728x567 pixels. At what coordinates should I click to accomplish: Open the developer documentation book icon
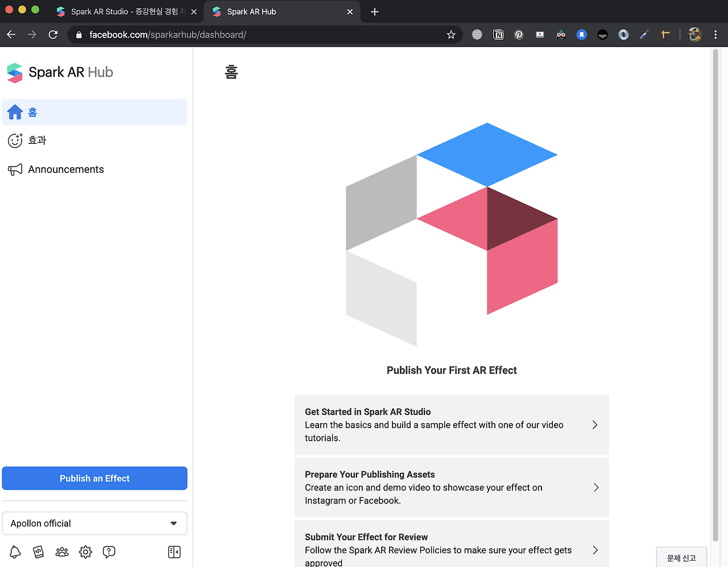pyautogui.click(x=39, y=552)
